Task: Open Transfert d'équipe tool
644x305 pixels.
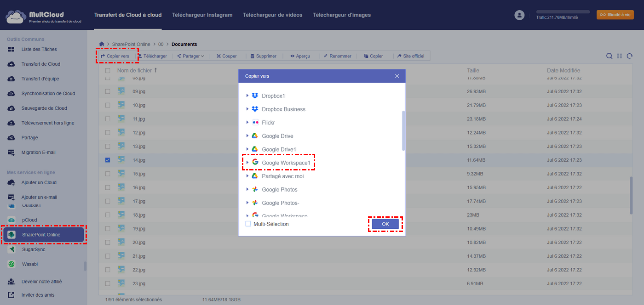Action: point(40,79)
